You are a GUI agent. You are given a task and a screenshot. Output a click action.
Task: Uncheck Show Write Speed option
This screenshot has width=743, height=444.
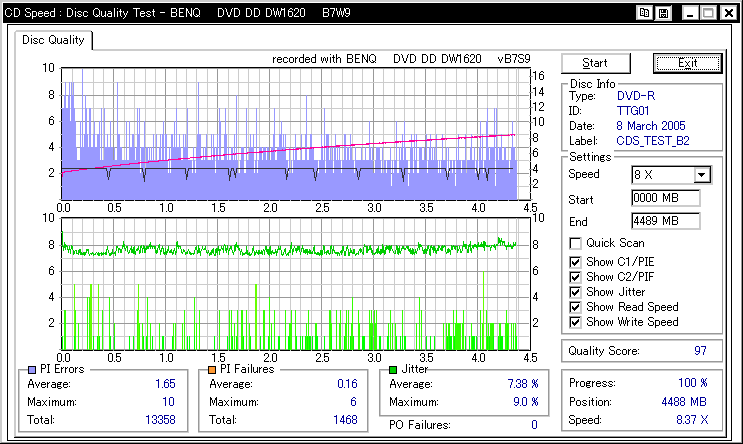point(575,322)
